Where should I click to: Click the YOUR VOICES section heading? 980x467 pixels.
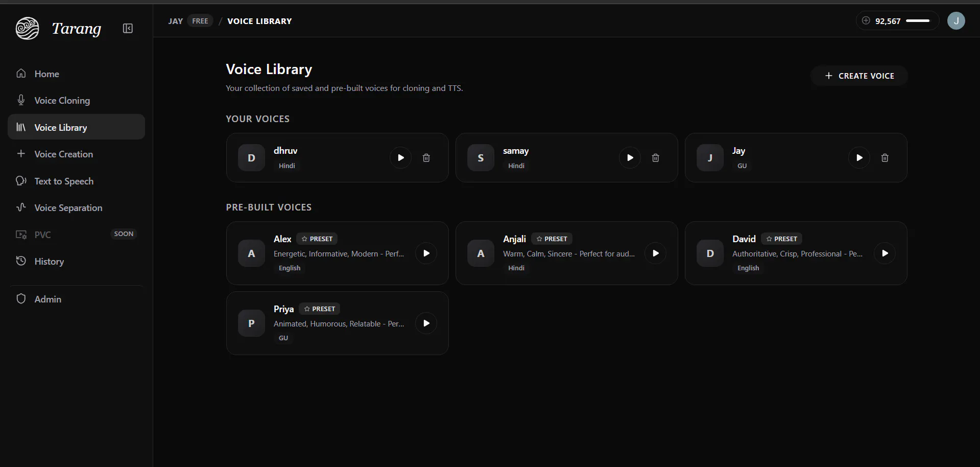coord(258,119)
